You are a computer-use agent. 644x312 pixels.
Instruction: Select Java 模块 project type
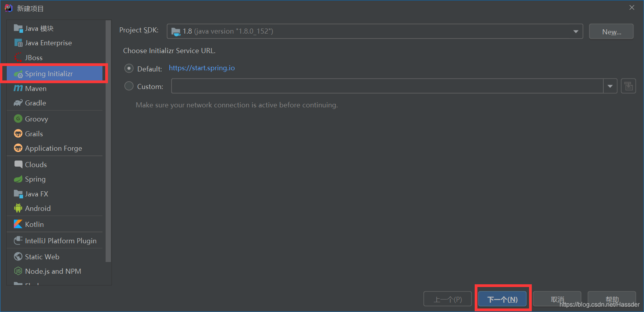point(55,28)
